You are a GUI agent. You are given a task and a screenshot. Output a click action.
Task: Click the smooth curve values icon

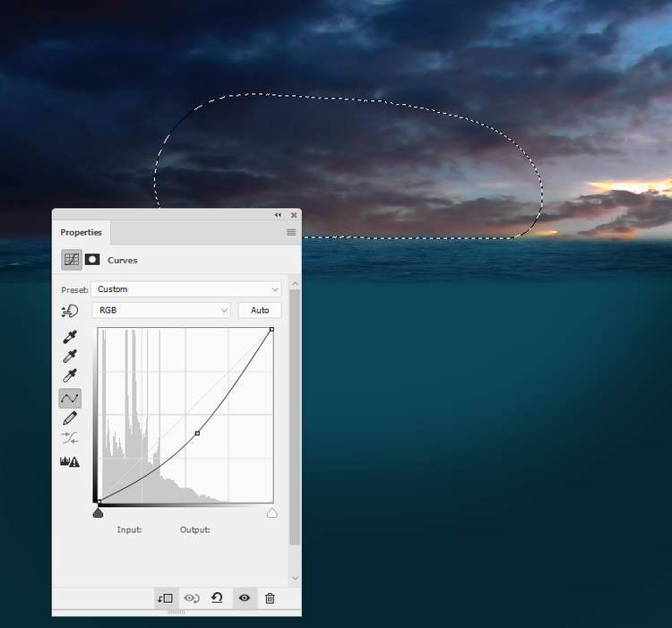pyautogui.click(x=70, y=438)
